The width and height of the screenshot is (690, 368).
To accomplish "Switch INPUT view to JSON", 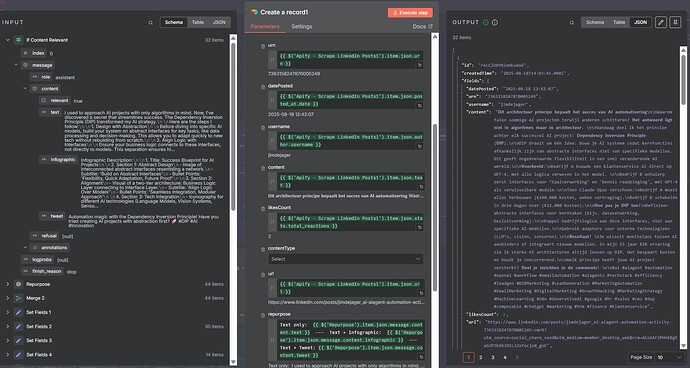I will click(219, 22).
